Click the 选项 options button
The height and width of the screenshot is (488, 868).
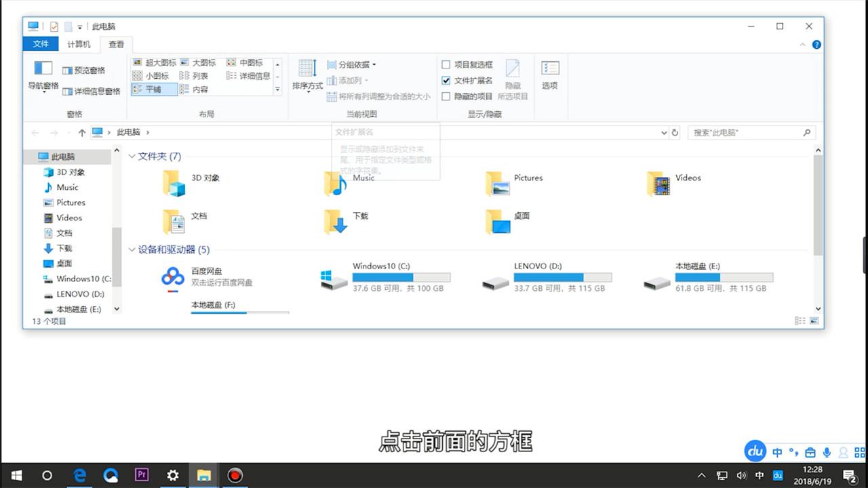pyautogui.click(x=550, y=75)
